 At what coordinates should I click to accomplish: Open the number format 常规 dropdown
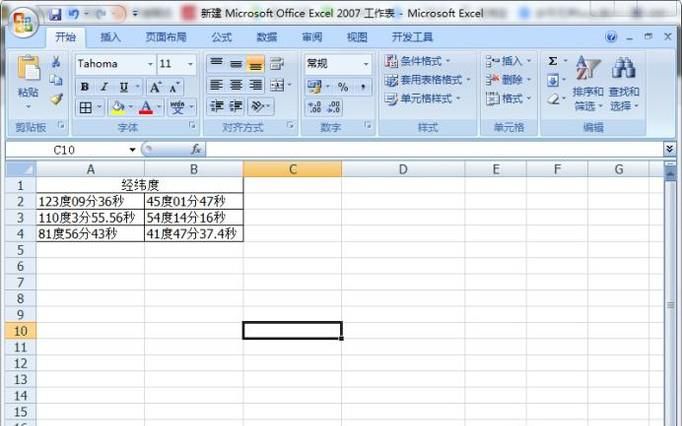tap(366, 64)
